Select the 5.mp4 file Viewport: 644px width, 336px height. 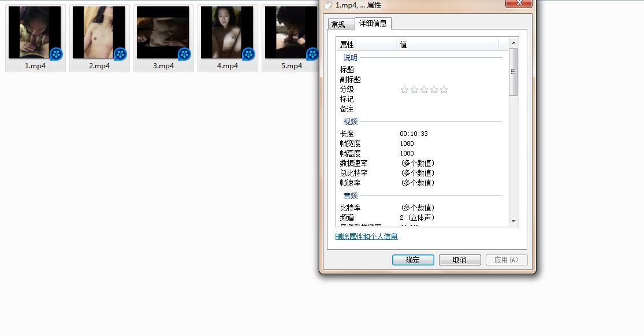(291, 38)
